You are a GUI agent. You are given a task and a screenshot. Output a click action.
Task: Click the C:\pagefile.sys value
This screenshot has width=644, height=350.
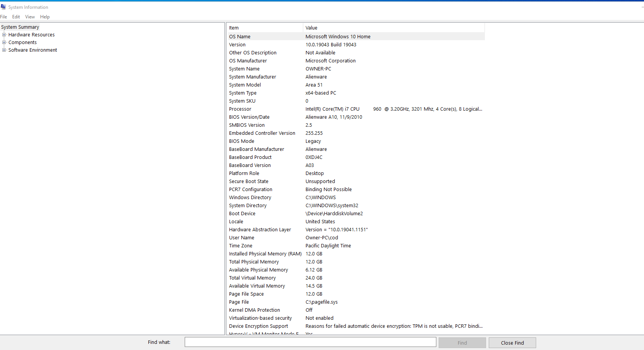(x=322, y=302)
